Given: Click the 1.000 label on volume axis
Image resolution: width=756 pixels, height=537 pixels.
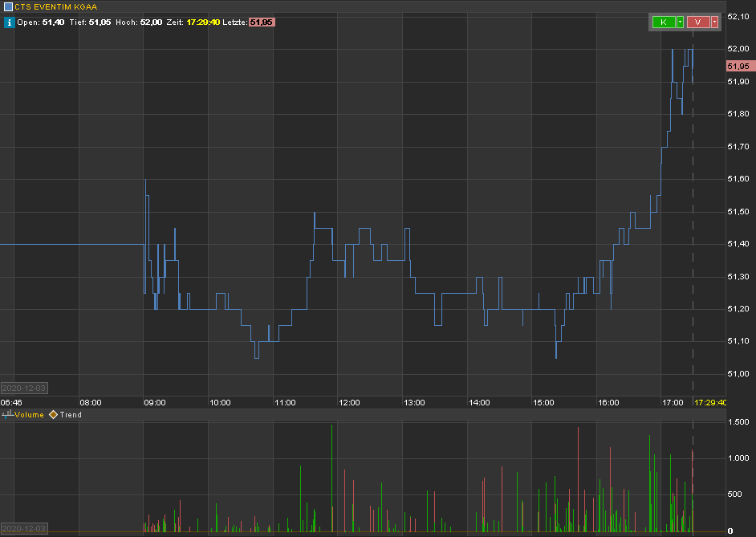Looking at the screenshot, I should [740, 458].
